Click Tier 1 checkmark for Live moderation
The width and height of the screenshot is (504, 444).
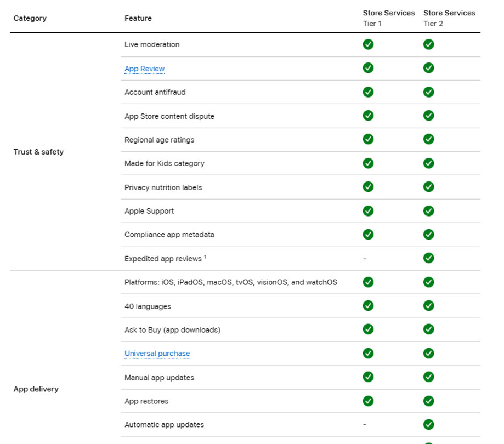[x=368, y=44]
